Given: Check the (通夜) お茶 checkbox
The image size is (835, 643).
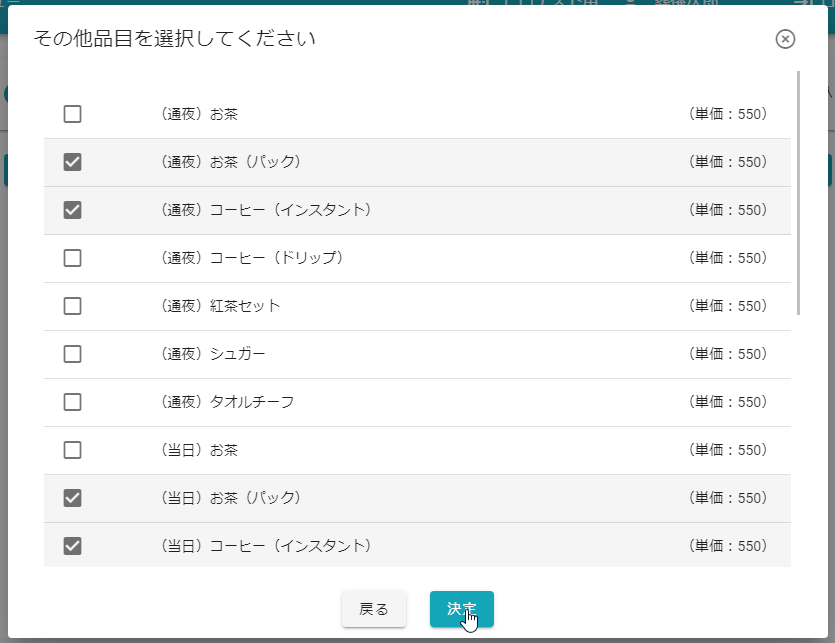Looking at the screenshot, I should click(x=72, y=114).
